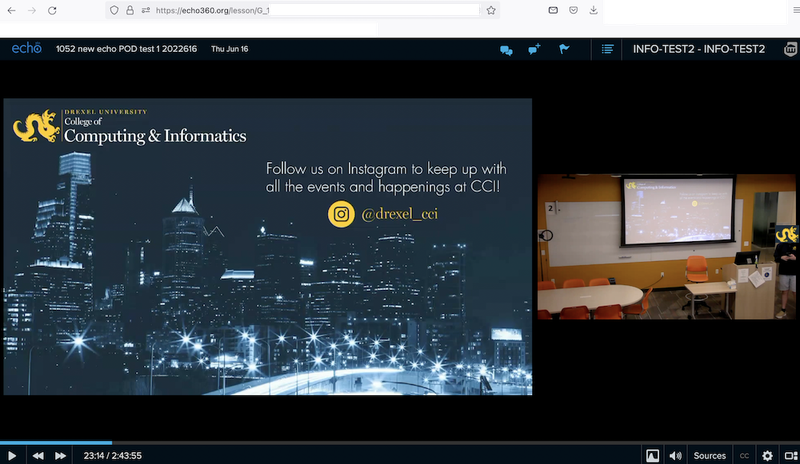Click the echo logo
800x464 pixels.
[27, 48]
